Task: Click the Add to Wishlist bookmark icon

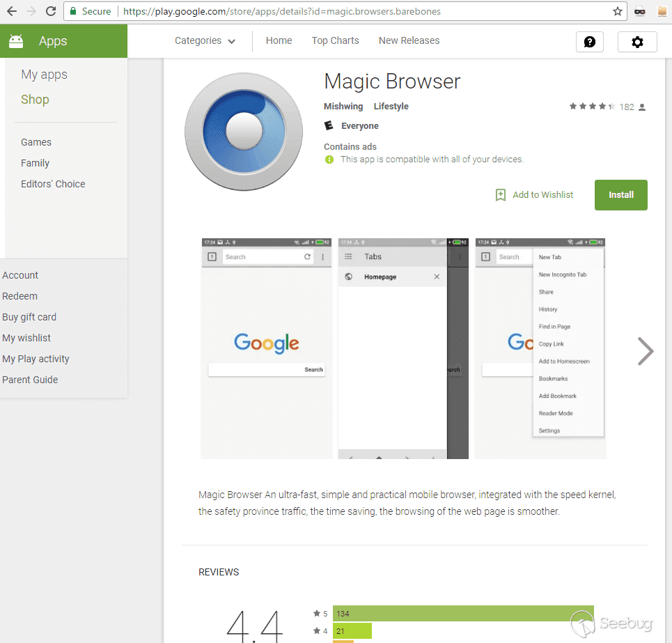Action: point(500,194)
